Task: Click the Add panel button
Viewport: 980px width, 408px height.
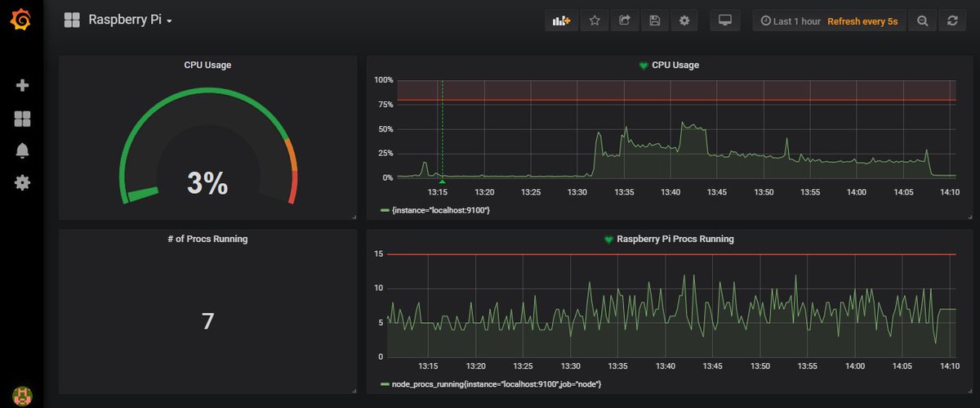Action: pyautogui.click(x=561, y=21)
